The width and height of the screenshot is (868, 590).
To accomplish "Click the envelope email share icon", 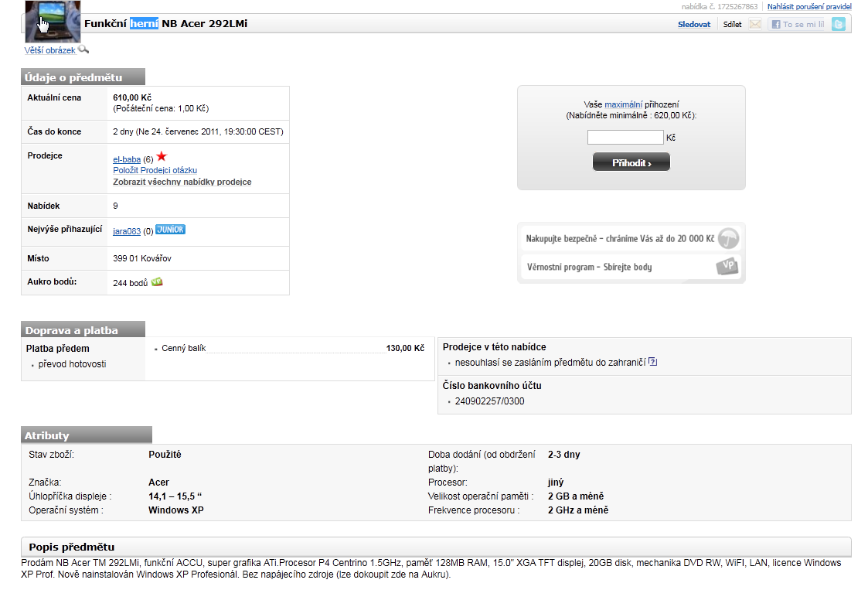I will tap(755, 25).
